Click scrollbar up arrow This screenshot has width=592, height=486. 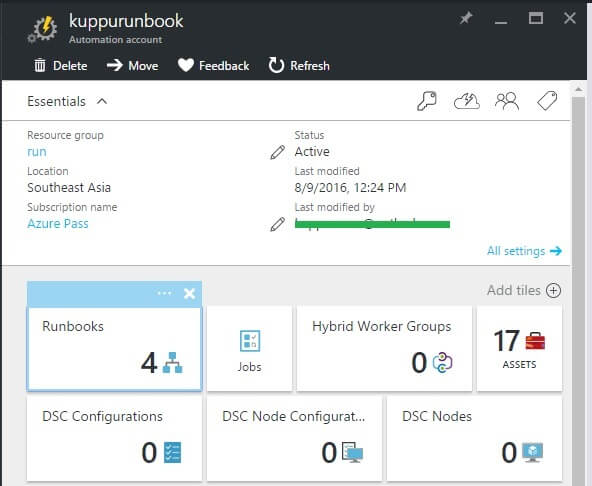(578, 89)
